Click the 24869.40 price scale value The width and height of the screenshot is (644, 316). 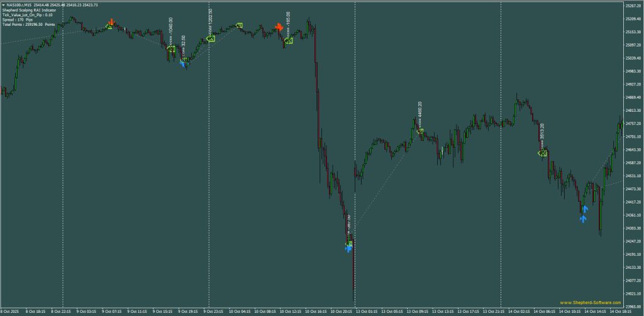click(x=633, y=97)
